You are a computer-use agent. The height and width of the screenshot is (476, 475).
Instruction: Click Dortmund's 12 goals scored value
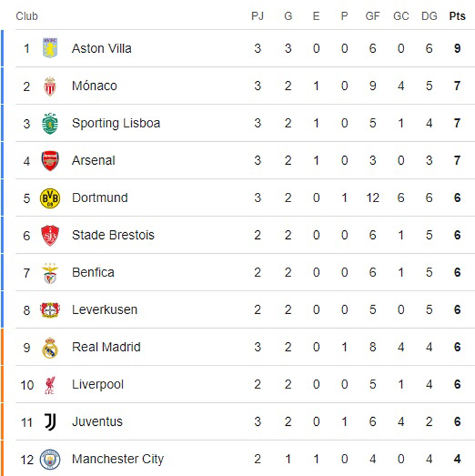(373, 197)
